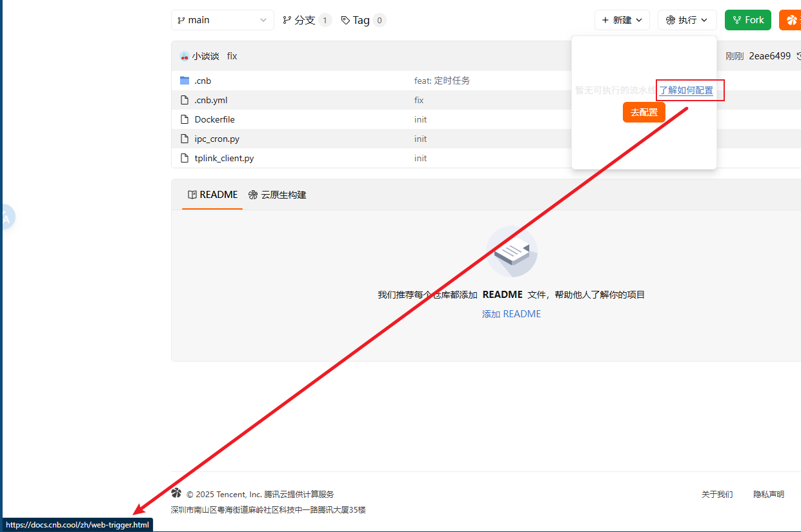Click the commit history clock icon beside 2eae6499

coord(798,56)
